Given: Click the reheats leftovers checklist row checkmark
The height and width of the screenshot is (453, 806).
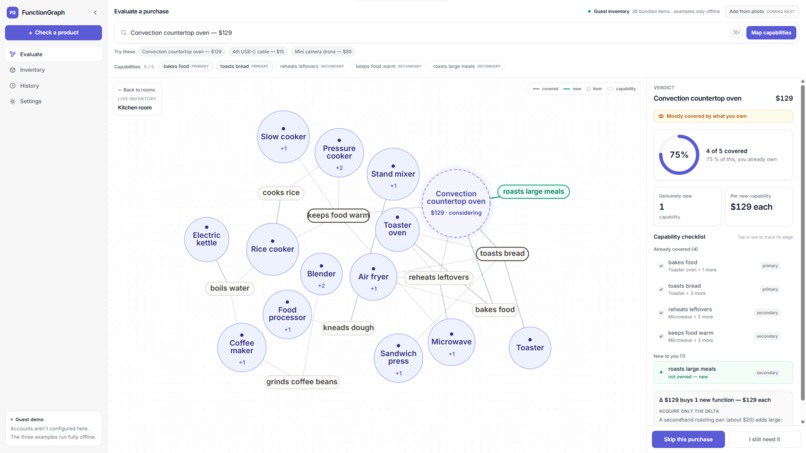Looking at the screenshot, I should pos(661,313).
